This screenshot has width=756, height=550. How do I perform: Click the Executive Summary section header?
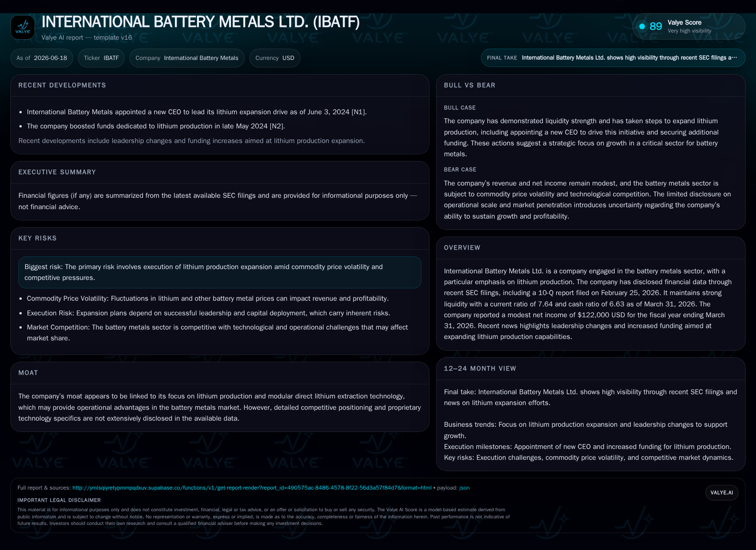point(57,172)
